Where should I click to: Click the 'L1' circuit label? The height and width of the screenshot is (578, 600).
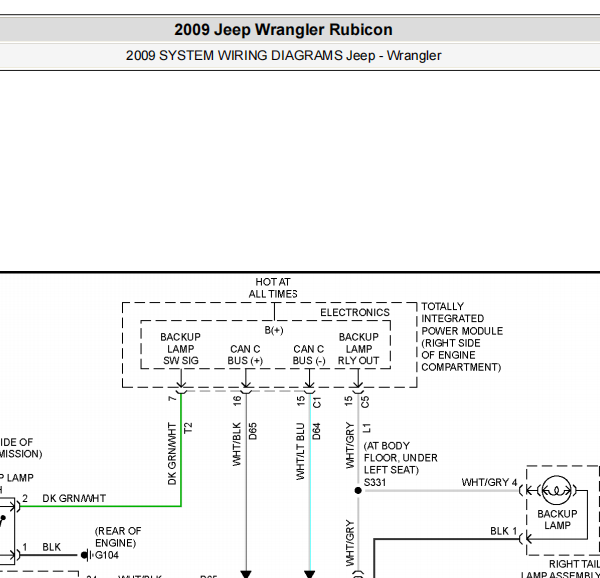367,428
